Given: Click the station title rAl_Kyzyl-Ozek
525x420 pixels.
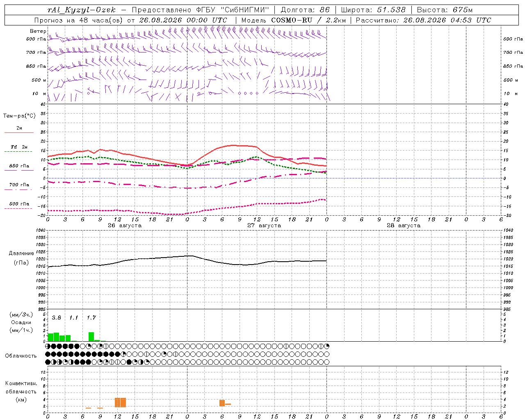Looking at the screenshot, I should (82, 10).
